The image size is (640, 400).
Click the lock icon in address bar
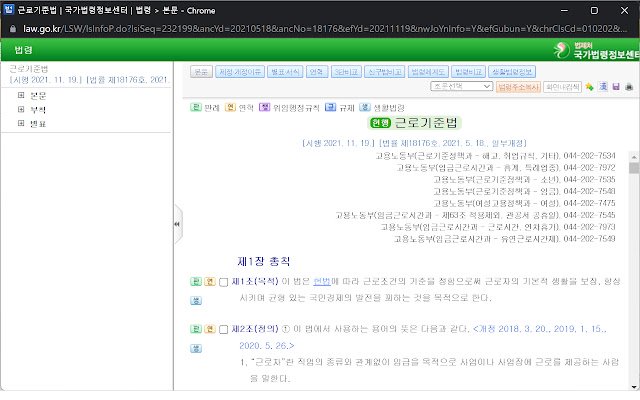pos(13,29)
